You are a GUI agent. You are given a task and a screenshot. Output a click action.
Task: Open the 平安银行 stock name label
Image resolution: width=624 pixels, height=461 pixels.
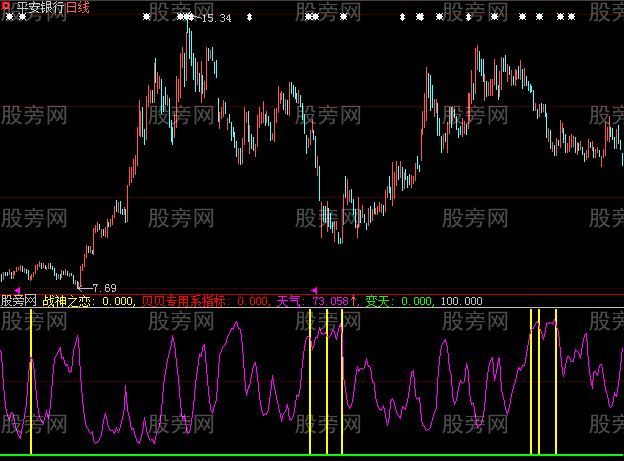point(39,7)
